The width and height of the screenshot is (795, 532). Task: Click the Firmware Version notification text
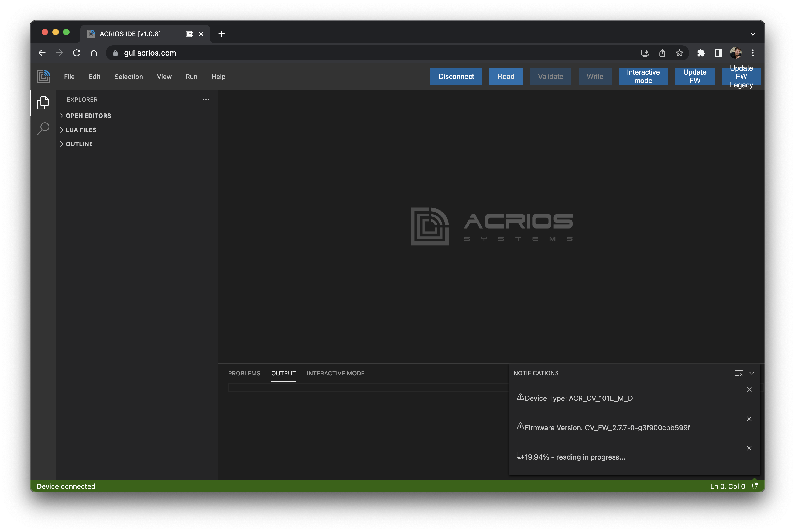[x=607, y=427]
